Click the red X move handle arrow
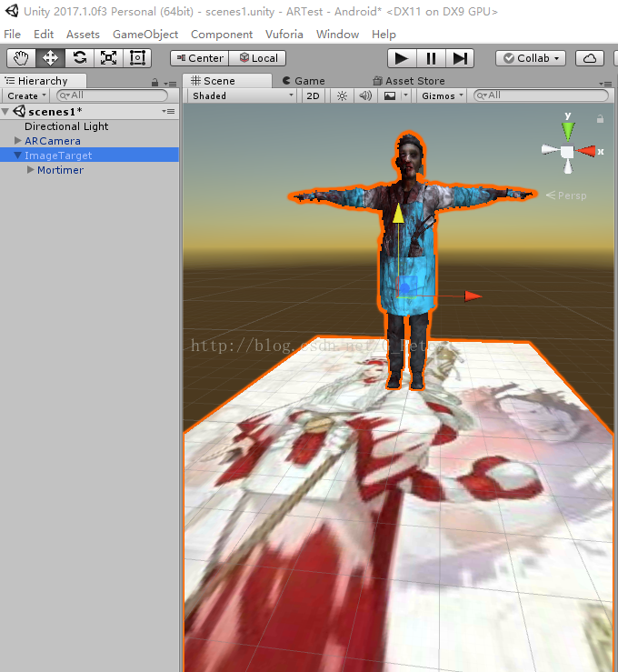This screenshot has width=618, height=672. (x=473, y=296)
